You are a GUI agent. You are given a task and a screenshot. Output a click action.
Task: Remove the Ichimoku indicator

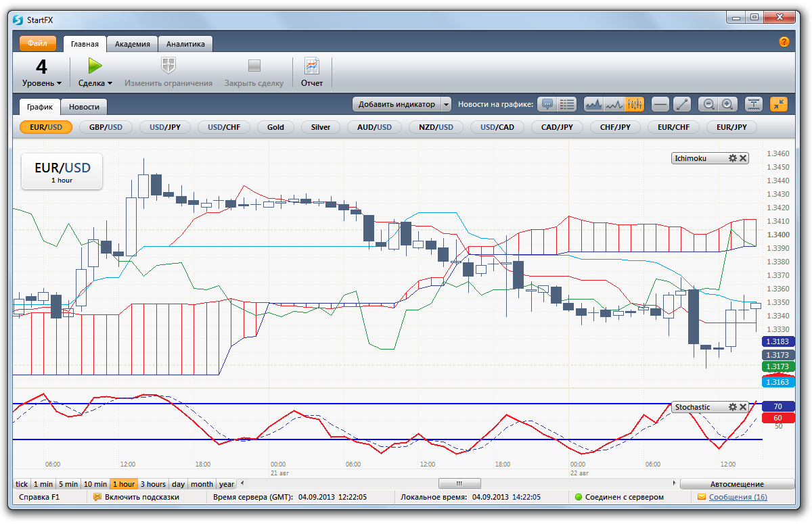point(743,158)
